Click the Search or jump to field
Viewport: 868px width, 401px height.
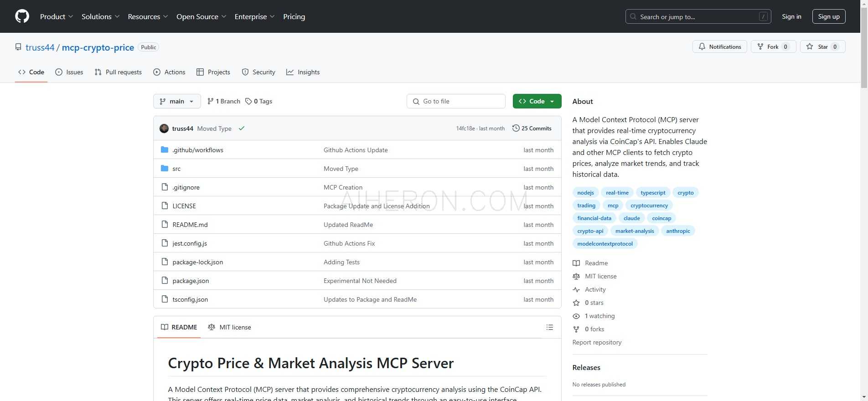pyautogui.click(x=698, y=16)
